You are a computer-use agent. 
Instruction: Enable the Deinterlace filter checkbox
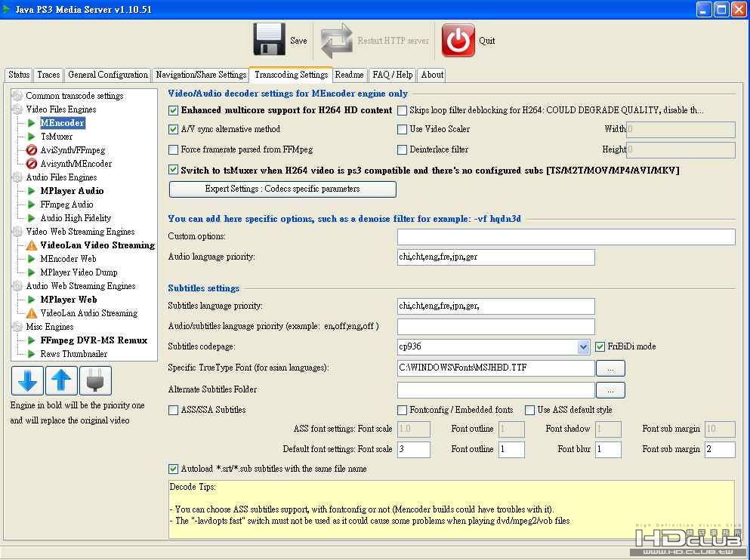pyautogui.click(x=403, y=149)
